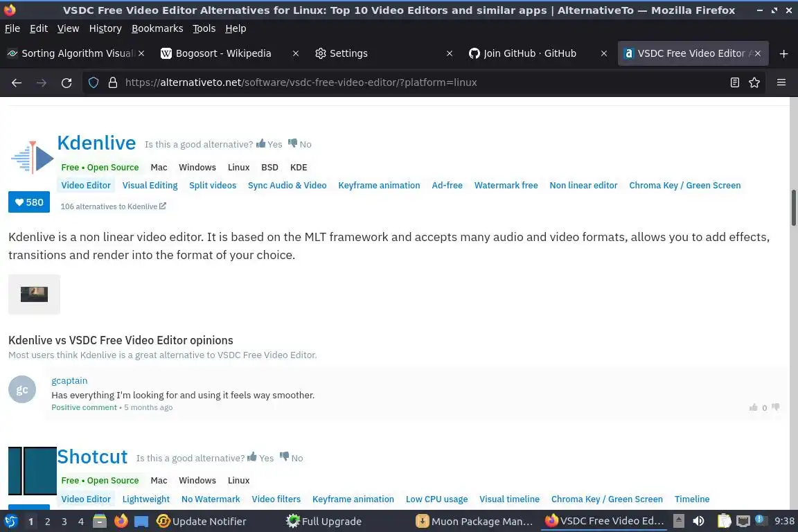Viewport: 798px width, 532px height.
Task: Click thumbs up Yes for Shotcut
Action: 260,458
